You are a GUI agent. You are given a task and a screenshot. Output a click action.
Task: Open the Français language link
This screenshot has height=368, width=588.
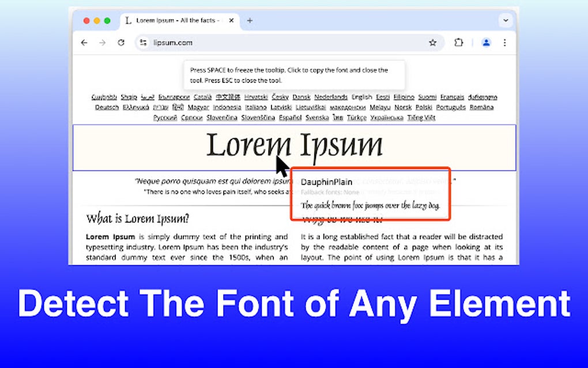pyautogui.click(x=452, y=96)
